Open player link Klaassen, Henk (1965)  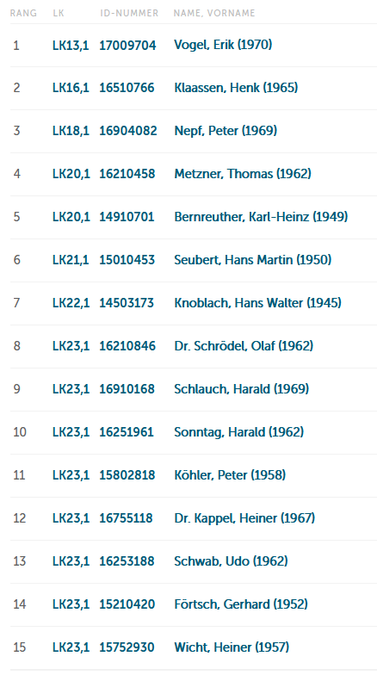236,88
